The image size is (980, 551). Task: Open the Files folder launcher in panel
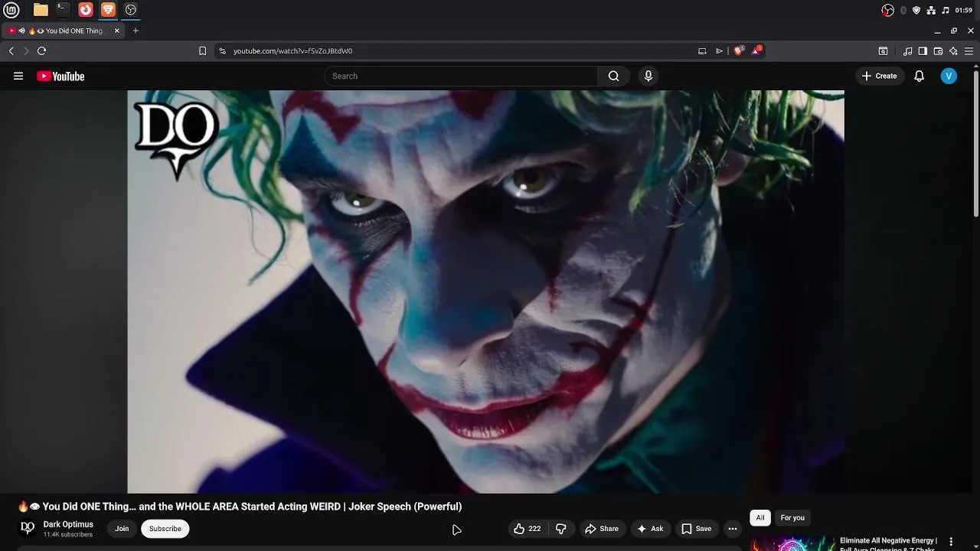tap(41, 10)
